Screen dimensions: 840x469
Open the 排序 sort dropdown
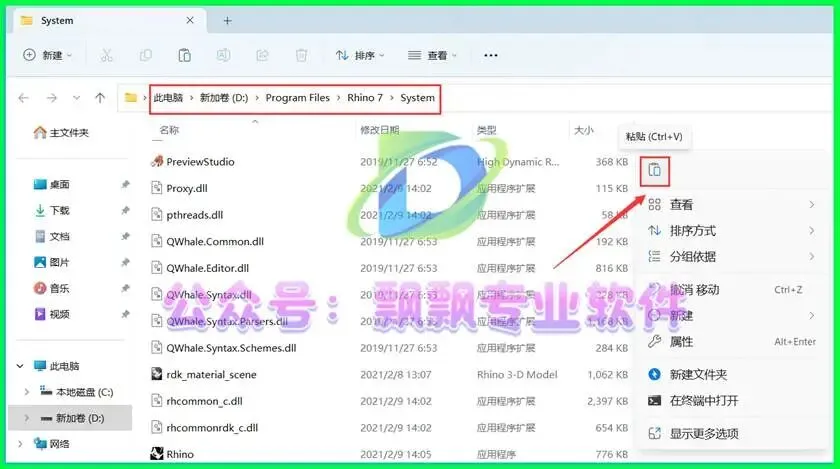click(360, 55)
